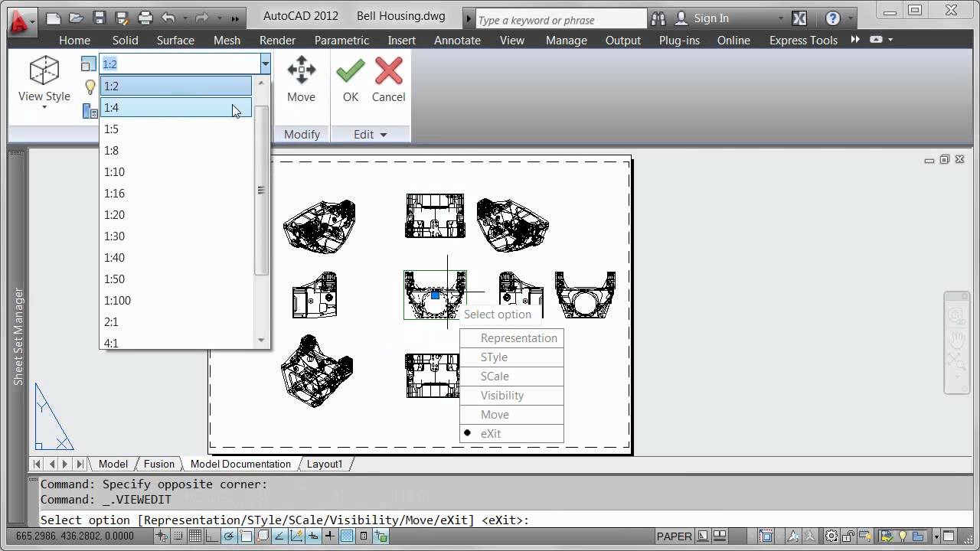Click the scale list scrollbar thumb

[x=261, y=190]
